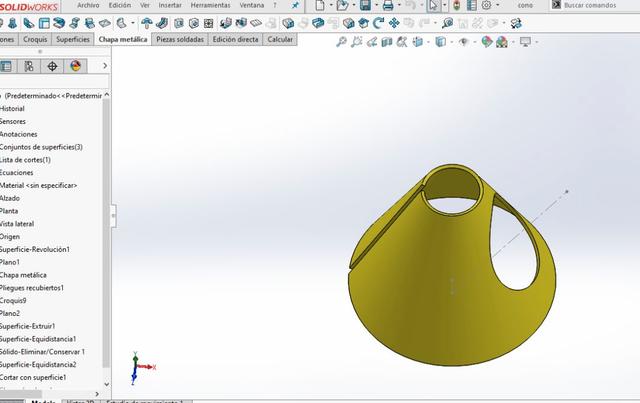The width and height of the screenshot is (640, 403).
Task: Toggle Hide/Show Items eye icon
Action: (463, 42)
